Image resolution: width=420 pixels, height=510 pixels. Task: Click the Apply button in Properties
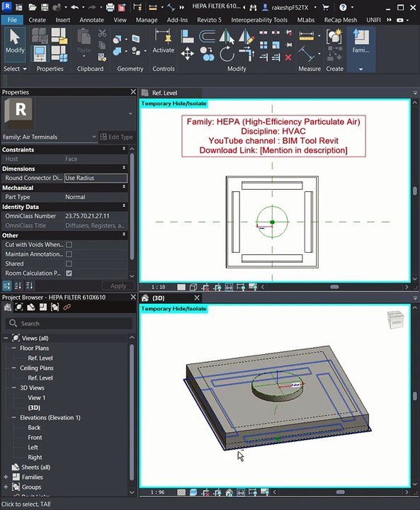pyautogui.click(x=118, y=286)
